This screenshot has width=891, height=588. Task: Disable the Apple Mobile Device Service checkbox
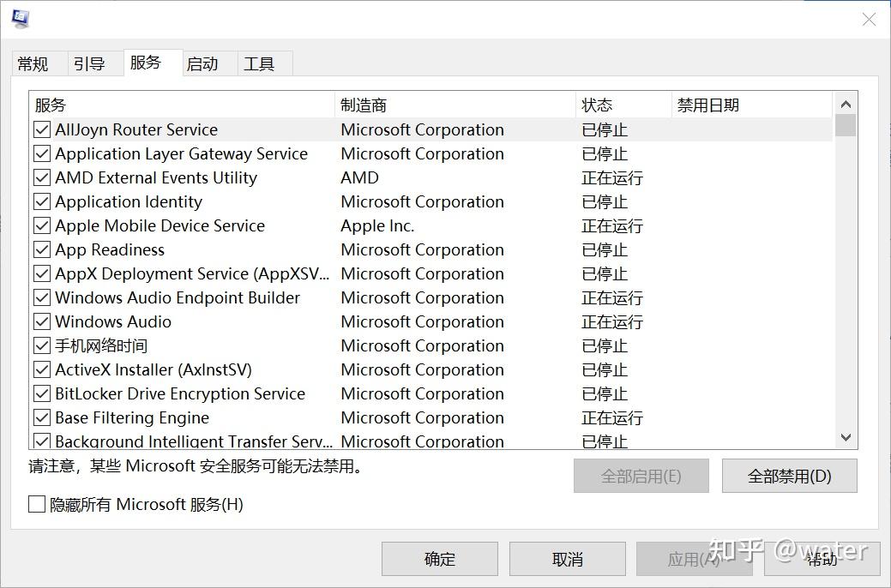(40, 225)
